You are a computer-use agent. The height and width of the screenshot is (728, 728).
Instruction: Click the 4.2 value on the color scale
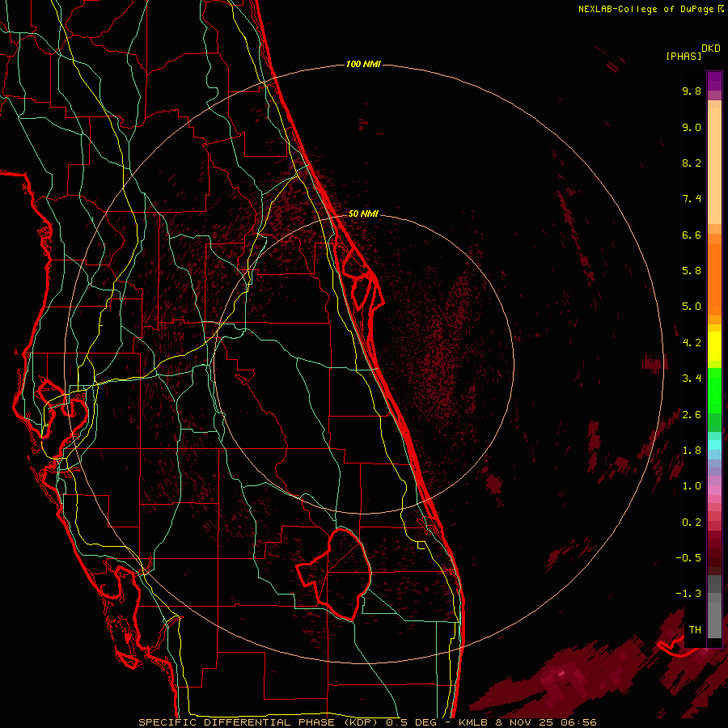pos(692,343)
